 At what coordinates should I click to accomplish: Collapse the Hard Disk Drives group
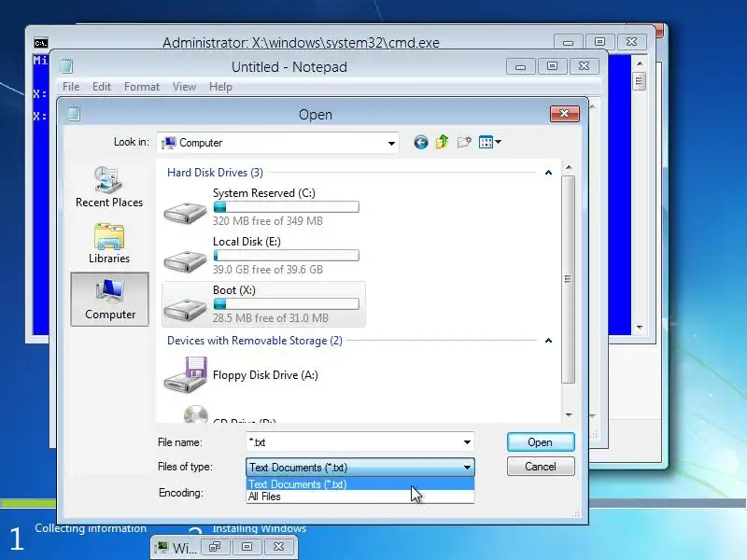[x=548, y=173]
